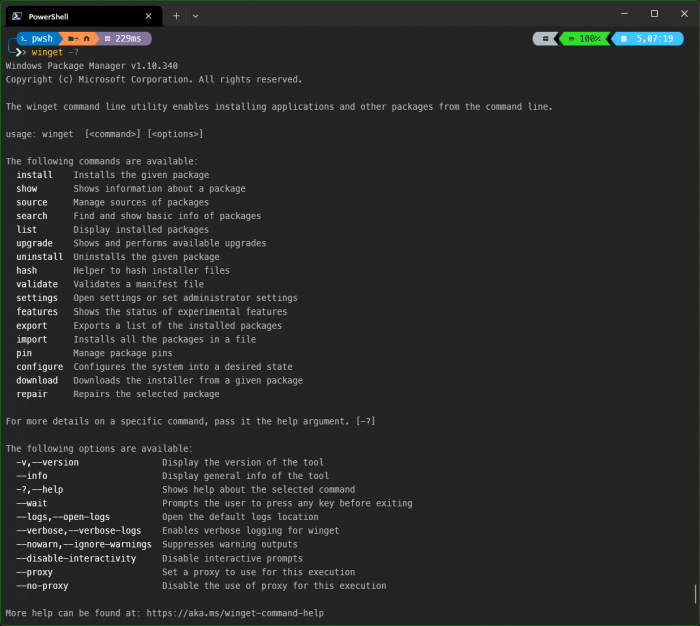Click the 'source' command name

coord(32,202)
